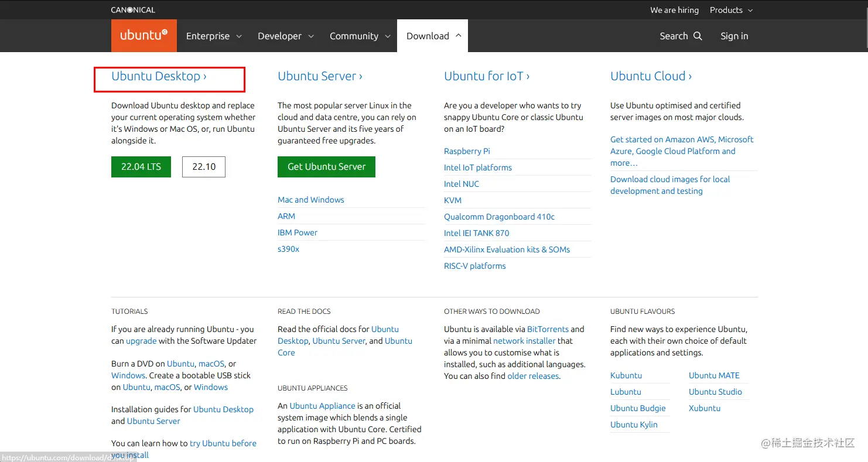This screenshot has width=868, height=462.
Task: Open the Ubuntu Desktop heading link
Action: tap(159, 76)
